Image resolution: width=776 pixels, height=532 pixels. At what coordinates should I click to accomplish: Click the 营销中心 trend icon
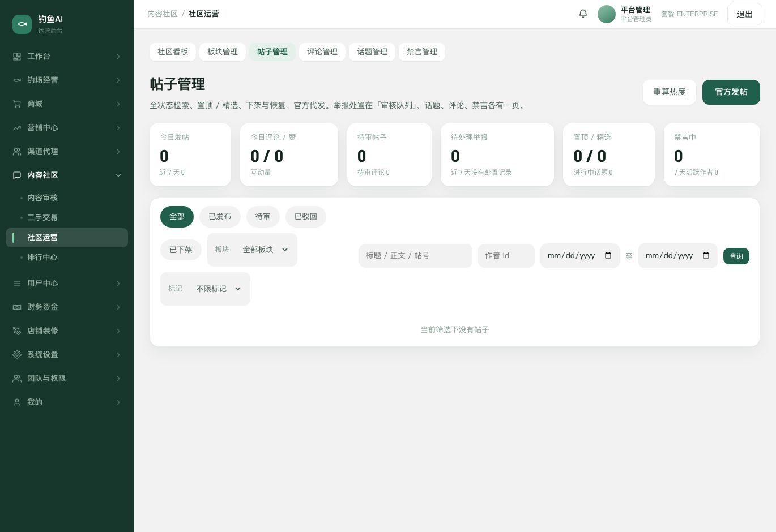(x=17, y=128)
